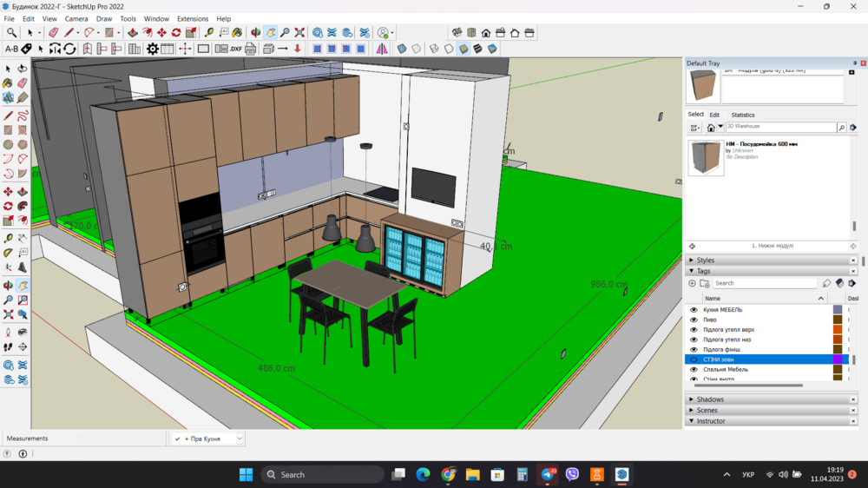Select the Pan hand tool
868x488 pixels.
click(x=270, y=33)
